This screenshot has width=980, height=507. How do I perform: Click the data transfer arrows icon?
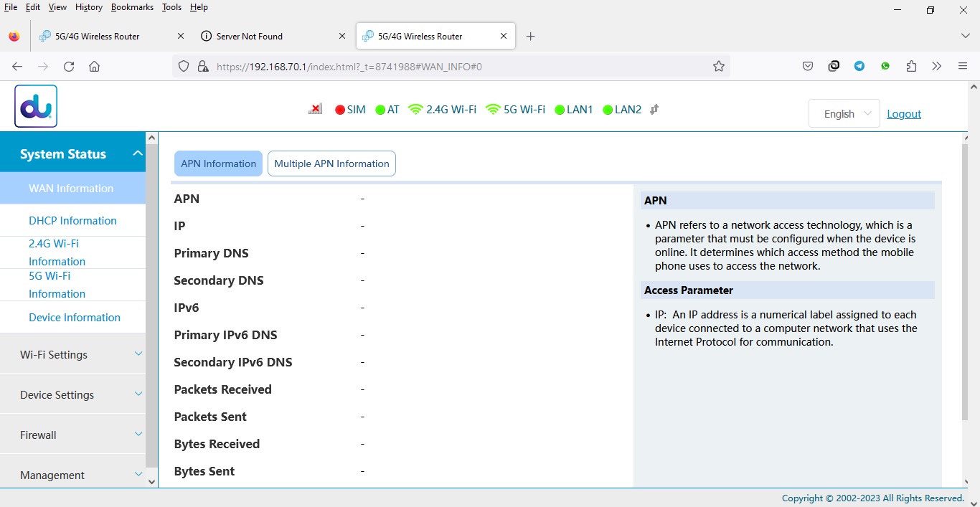click(x=654, y=110)
